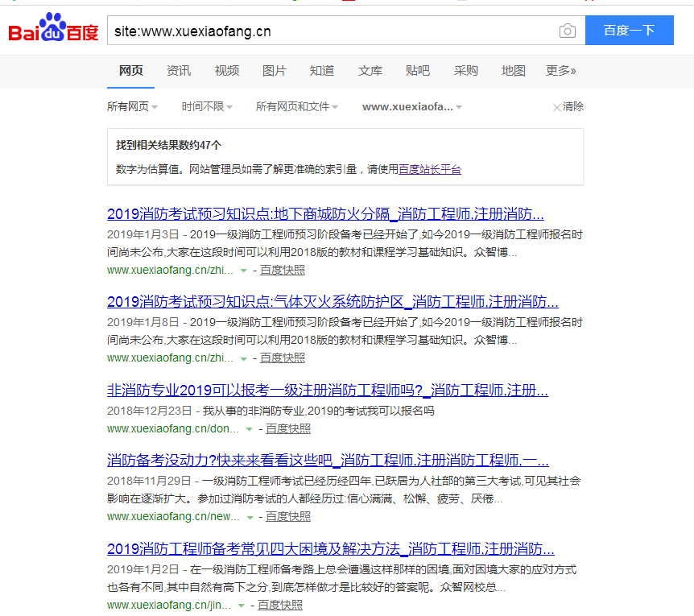Open result 气体灭火系统防护区 title link
Screen dimensions: 694x616
(x=333, y=302)
